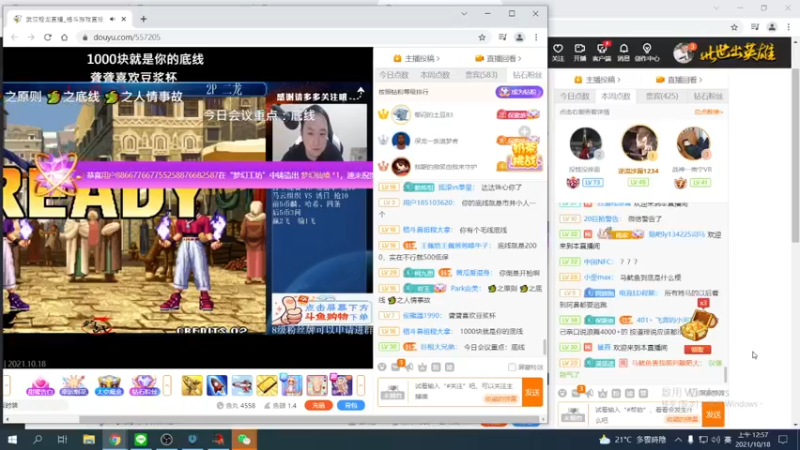This screenshot has width=800, height=450.
Task: Bookmark page in the front Chrome window
Action: 482,37
